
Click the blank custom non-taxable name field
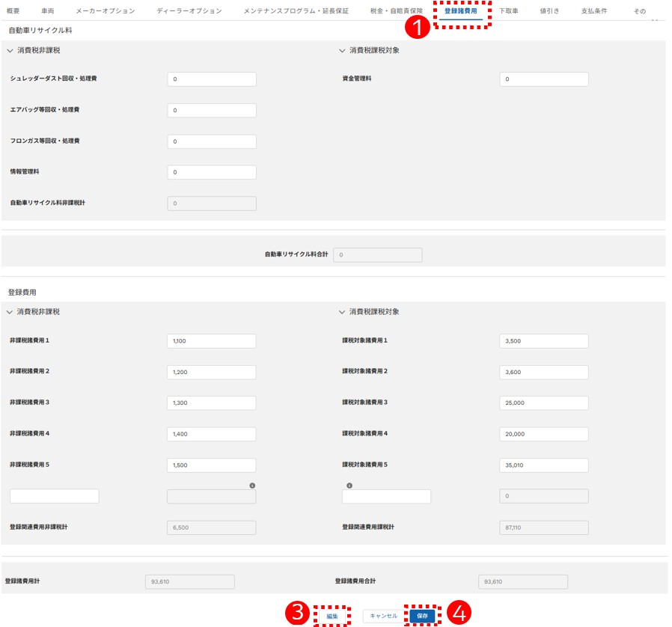pyautogui.click(x=55, y=496)
